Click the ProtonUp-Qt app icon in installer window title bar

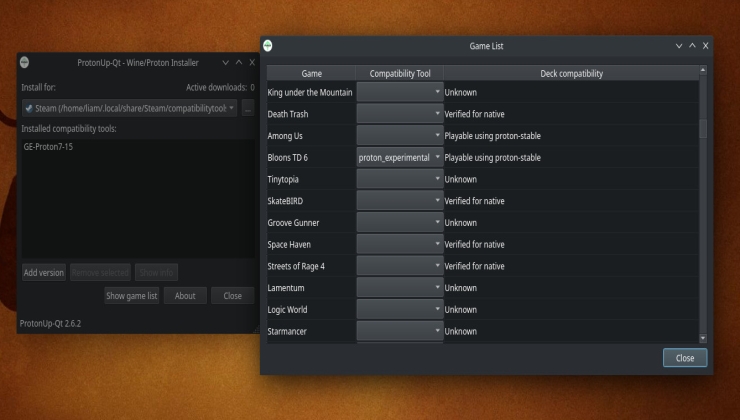pyautogui.click(x=25, y=62)
